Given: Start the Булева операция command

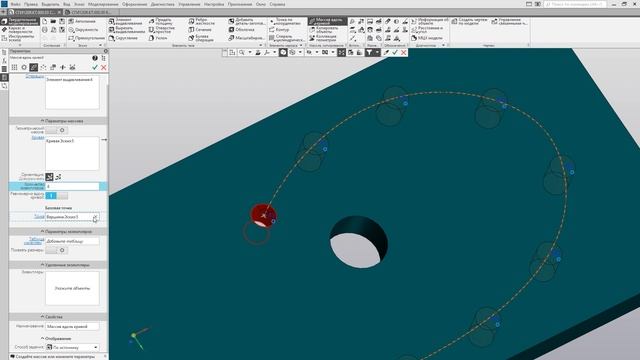Looking at the screenshot, I should [x=201, y=38].
